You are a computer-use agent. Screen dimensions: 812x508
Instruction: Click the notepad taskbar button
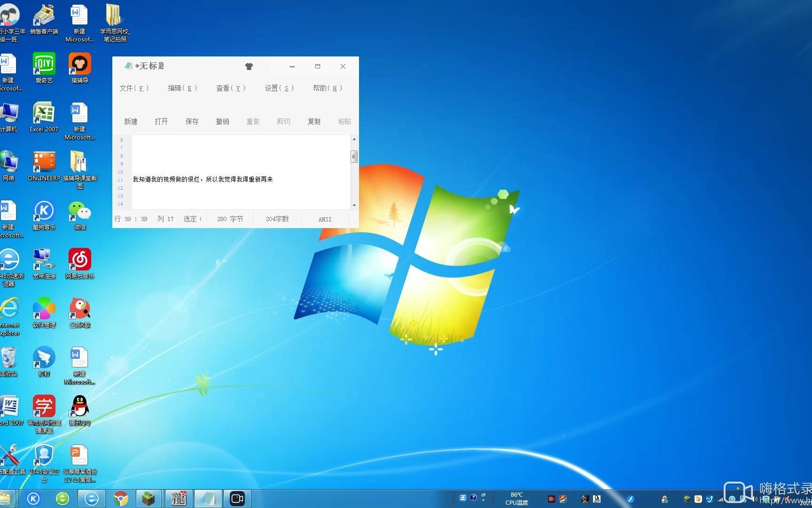pos(207,499)
